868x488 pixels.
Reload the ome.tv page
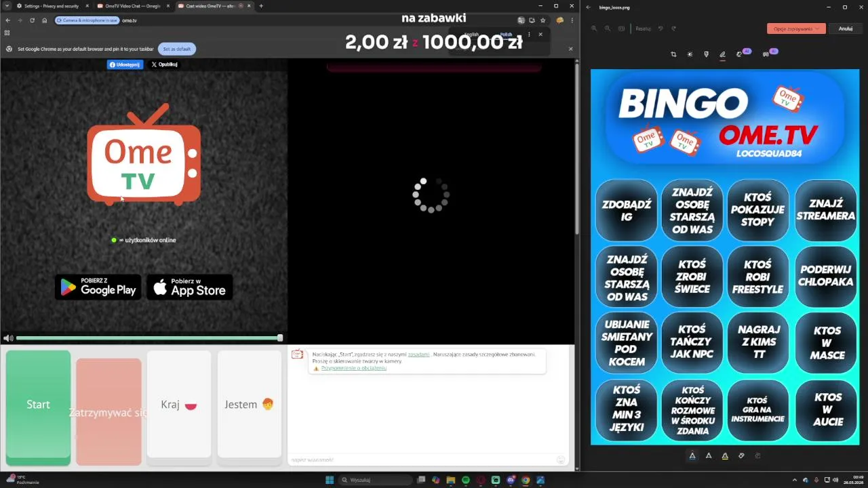32,20
